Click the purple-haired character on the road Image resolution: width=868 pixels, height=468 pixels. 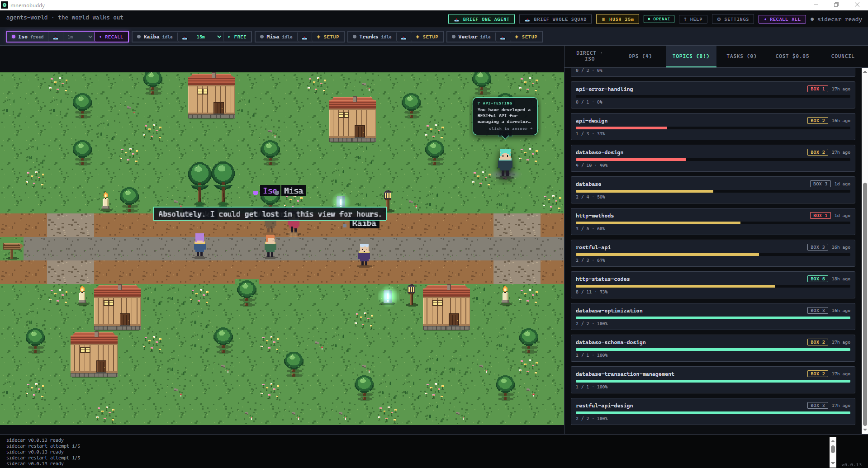click(x=199, y=245)
